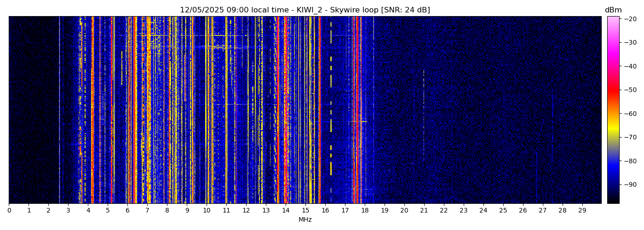Click the red-orange band near 17.6 MHz
This screenshot has width=644, height=230.
coord(357,110)
